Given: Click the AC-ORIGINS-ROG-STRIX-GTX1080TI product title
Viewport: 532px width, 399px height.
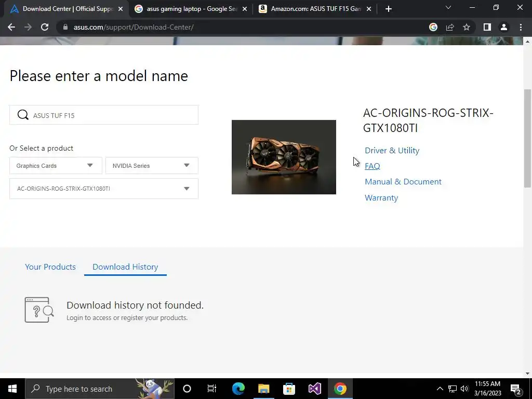Looking at the screenshot, I should pos(428,121).
